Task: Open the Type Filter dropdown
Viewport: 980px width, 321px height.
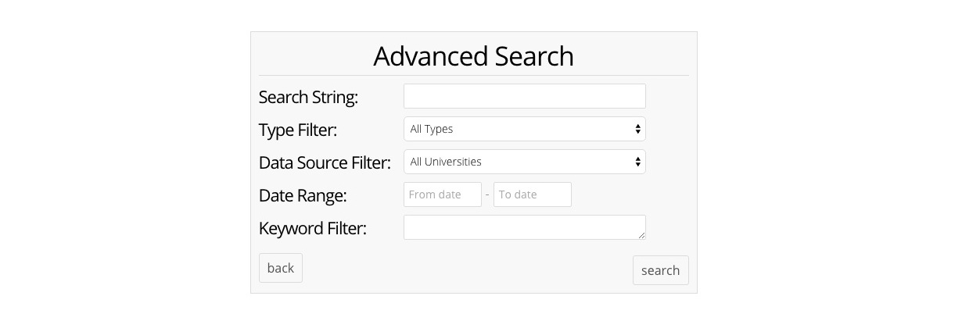Action: click(x=524, y=129)
